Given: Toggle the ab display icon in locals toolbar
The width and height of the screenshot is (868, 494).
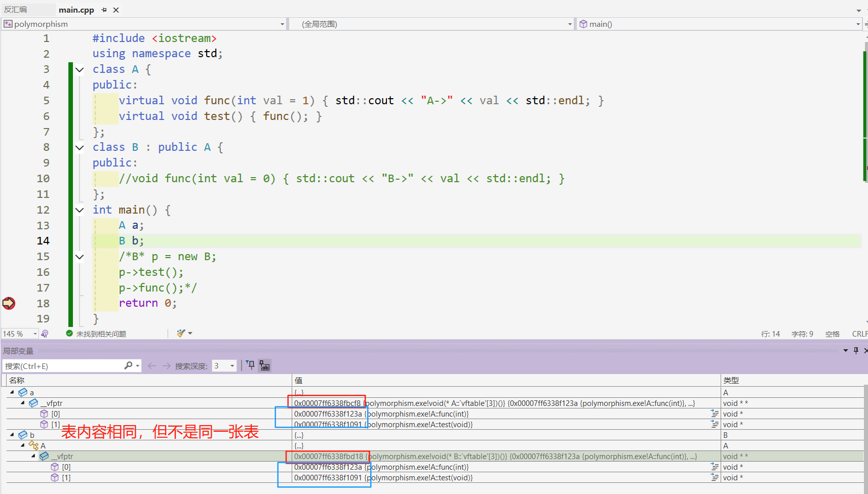Looking at the screenshot, I should click(x=264, y=365).
